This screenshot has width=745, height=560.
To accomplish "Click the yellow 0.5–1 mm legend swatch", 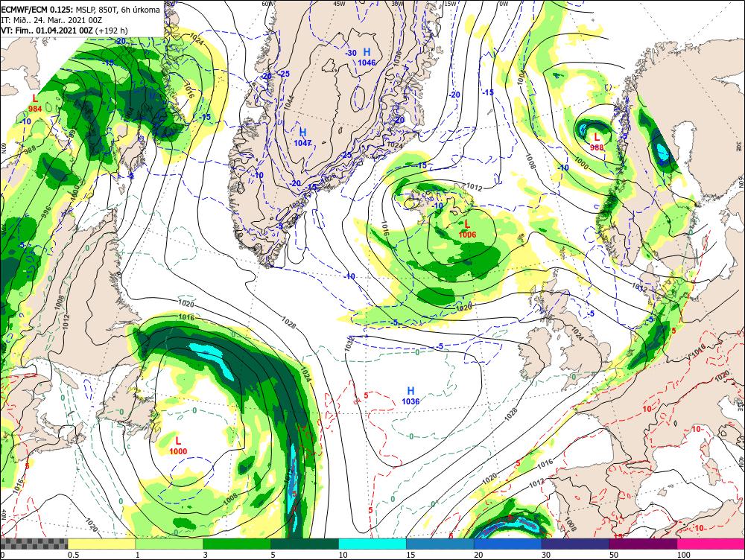I will click(101, 544).
